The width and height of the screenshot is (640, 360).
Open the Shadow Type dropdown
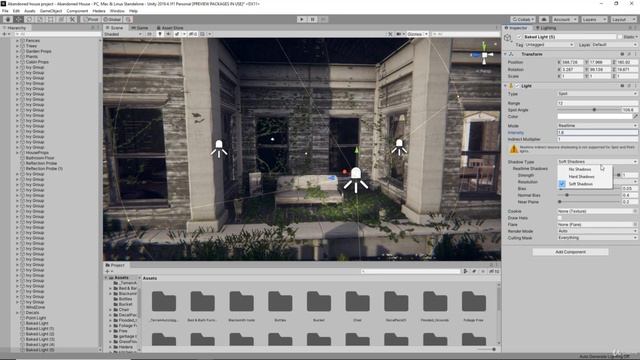coord(597,162)
